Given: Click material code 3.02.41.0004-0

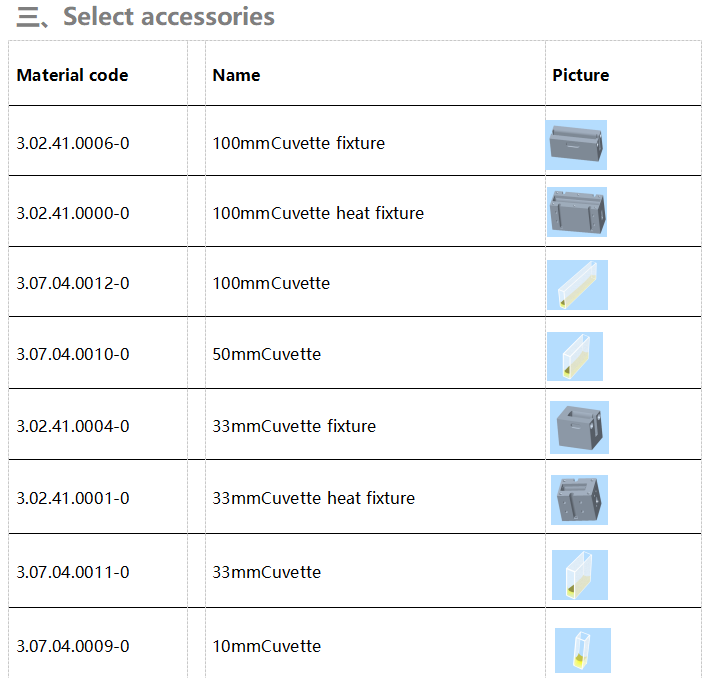Looking at the screenshot, I should (73, 426).
